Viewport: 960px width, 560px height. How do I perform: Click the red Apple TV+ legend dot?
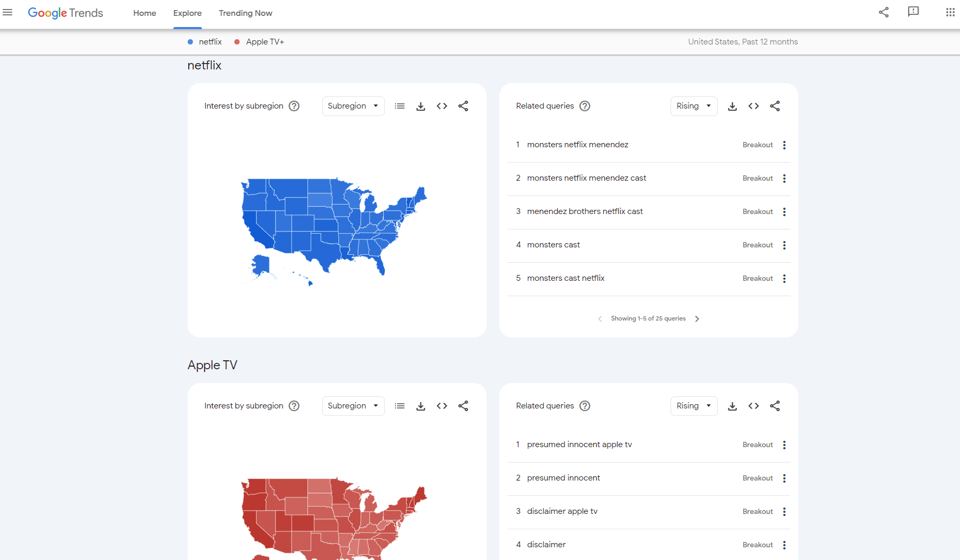[237, 42]
